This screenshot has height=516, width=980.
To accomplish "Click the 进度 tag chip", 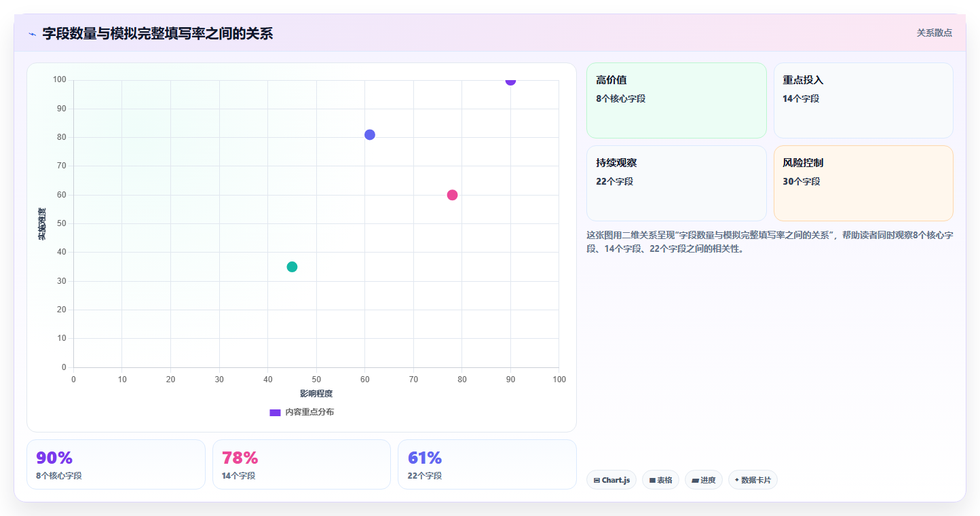I will (x=704, y=480).
